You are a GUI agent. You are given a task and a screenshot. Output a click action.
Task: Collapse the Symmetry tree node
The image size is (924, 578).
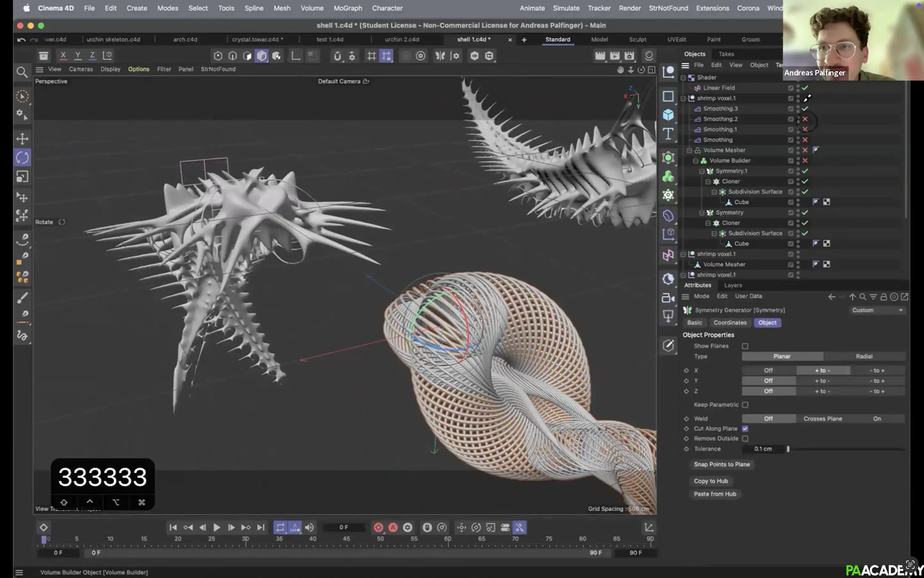[702, 213]
